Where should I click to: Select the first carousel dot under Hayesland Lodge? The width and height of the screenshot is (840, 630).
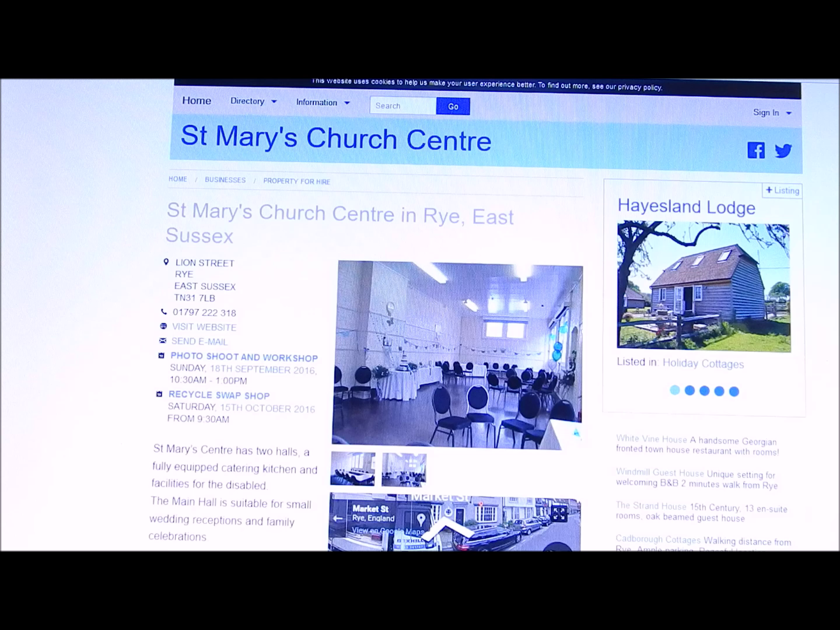675,390
